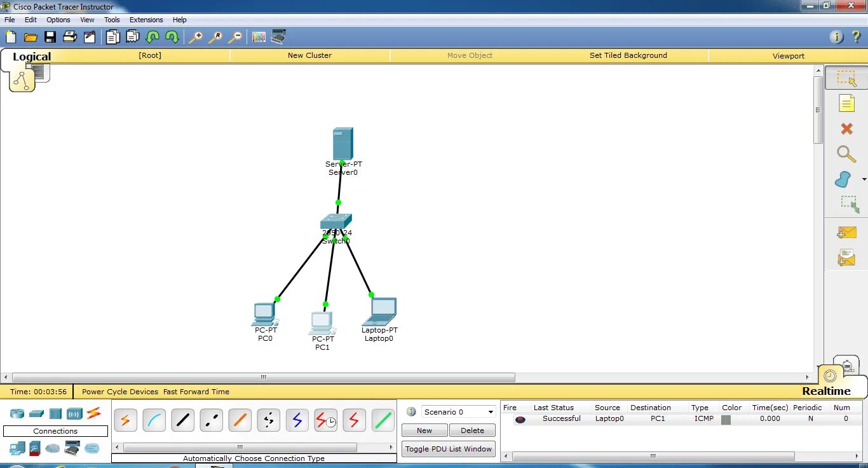The image size is (868, 468).
Task: Pick the copper straight-through cable
Action: [183, 420]
